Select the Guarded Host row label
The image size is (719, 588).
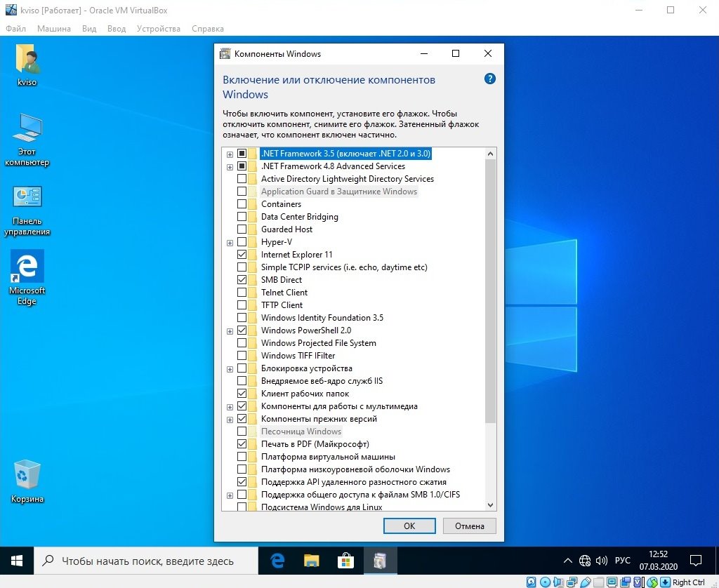click(286, 229)
